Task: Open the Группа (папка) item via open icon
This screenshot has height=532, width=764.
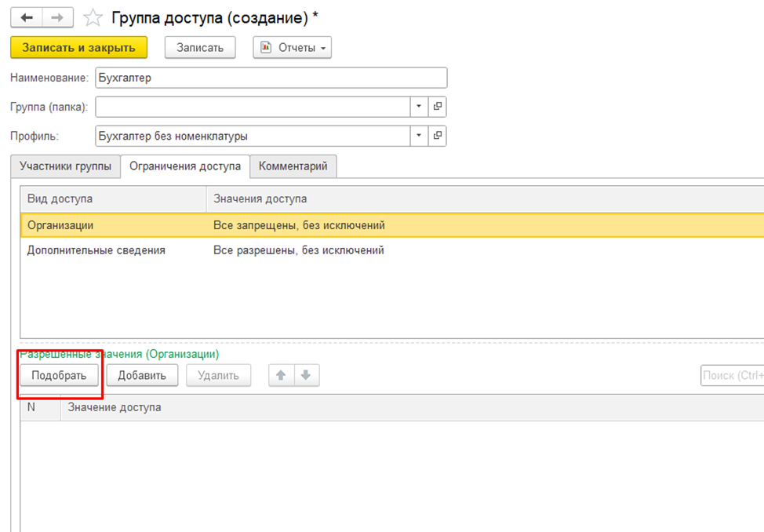Action: pyautogui.click(x=438, y=107)
